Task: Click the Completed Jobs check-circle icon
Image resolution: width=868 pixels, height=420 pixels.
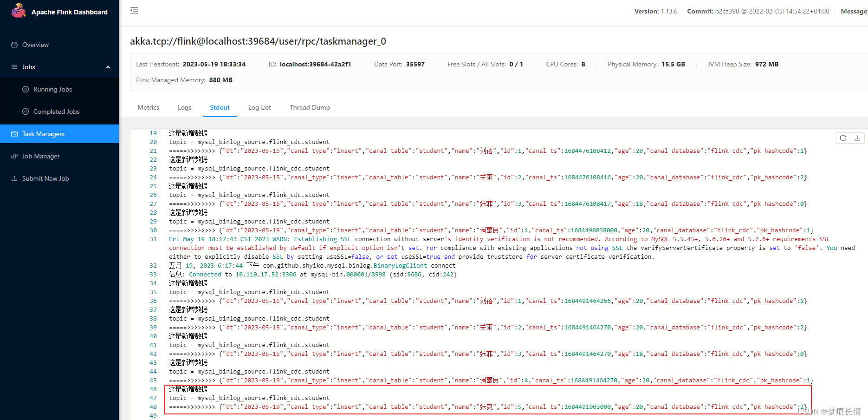Action: pyautogui.click(x=26, y=112)
